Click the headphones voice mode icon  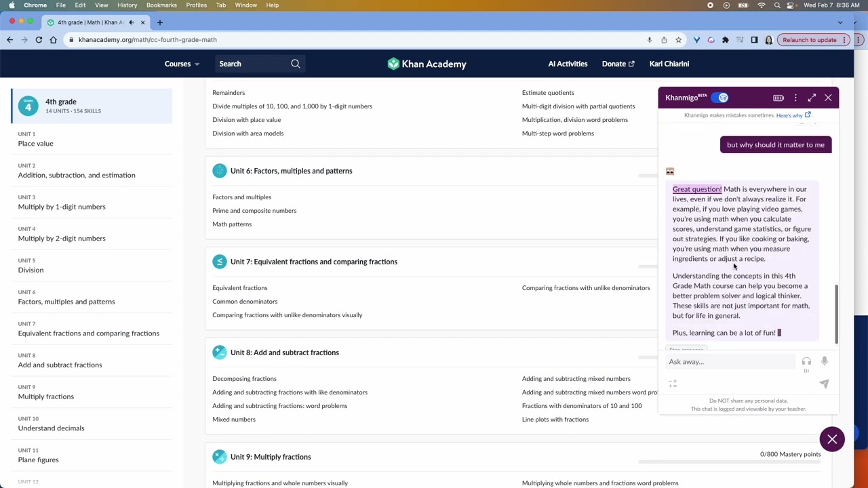point(806,362)
